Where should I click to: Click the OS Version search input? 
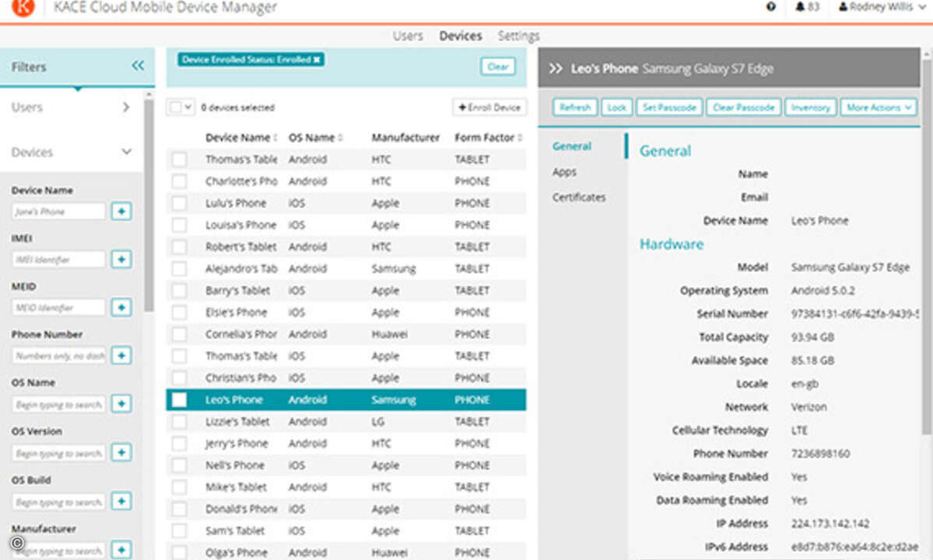point(59,453)
